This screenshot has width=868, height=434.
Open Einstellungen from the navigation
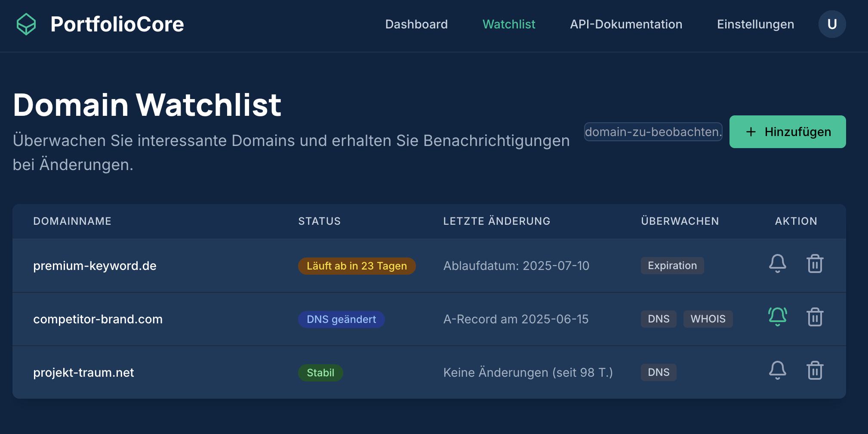[755, 25]
